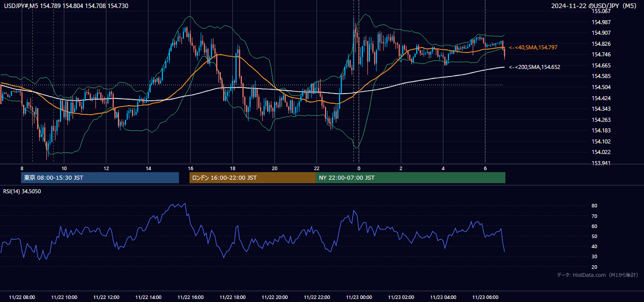
Task: Click the HistData.com data source credit
Action: 597,275
